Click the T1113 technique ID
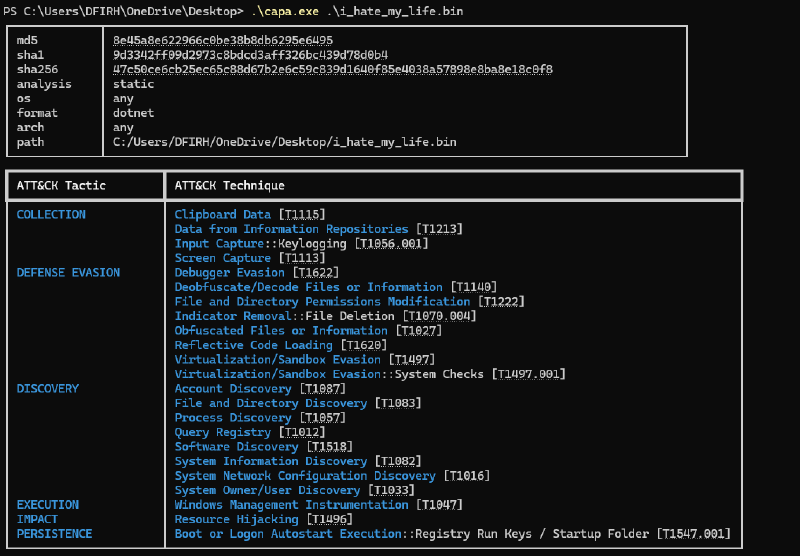800x556 pixels. click(302, 258)
